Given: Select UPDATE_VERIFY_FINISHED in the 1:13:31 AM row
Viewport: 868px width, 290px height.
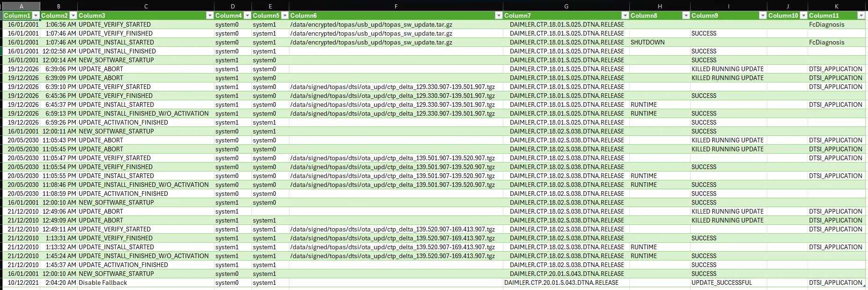Looking at the screenshot, I should (146, 238).
